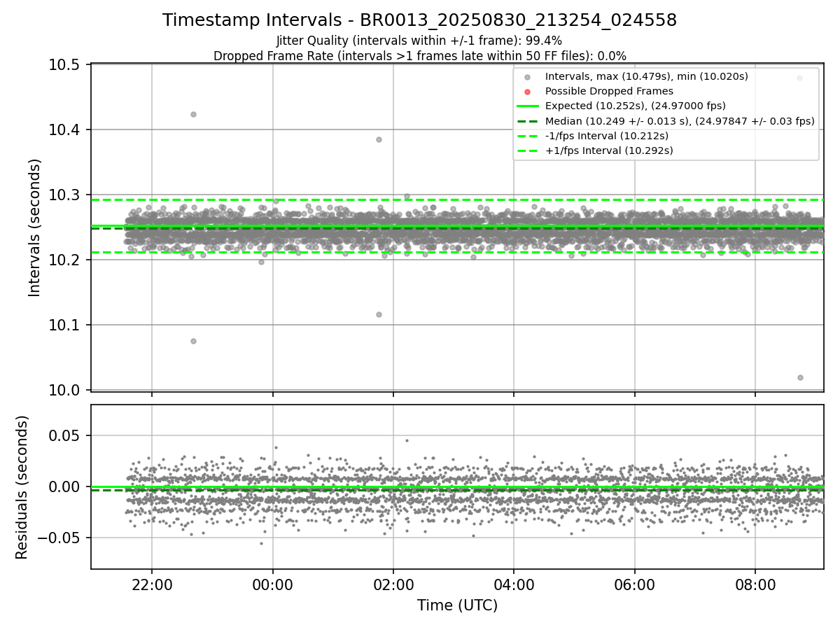Click the outlier point near 10.42s after 22:00

pyautogui.click(x=193, y=114)
